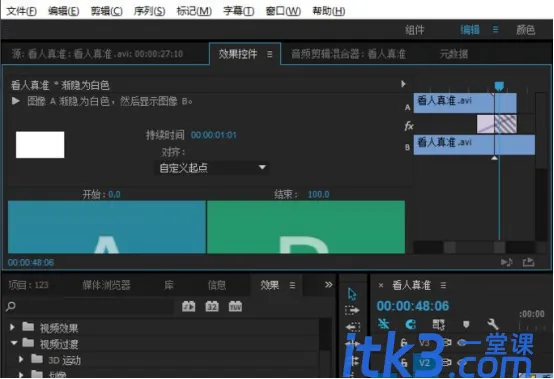Image resolution: width=554 pixels, height=379 pixels.
Task: Switch to the 颜色 workspace
Action: coord(525,30)
